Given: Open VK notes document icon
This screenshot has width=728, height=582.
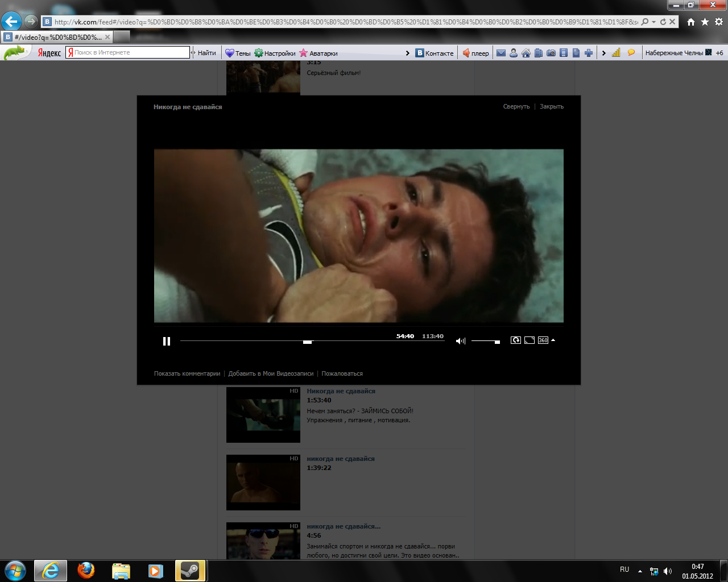Looking at the screenshot, I should click(x=576, y=53).
